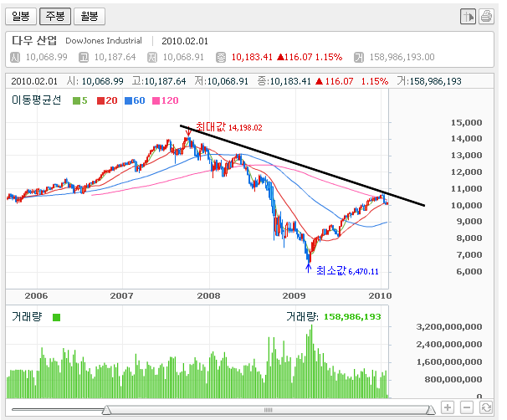Click the 15,000 price axis label
The width and height of the screenshot is (507, 420).
[466, 122]
